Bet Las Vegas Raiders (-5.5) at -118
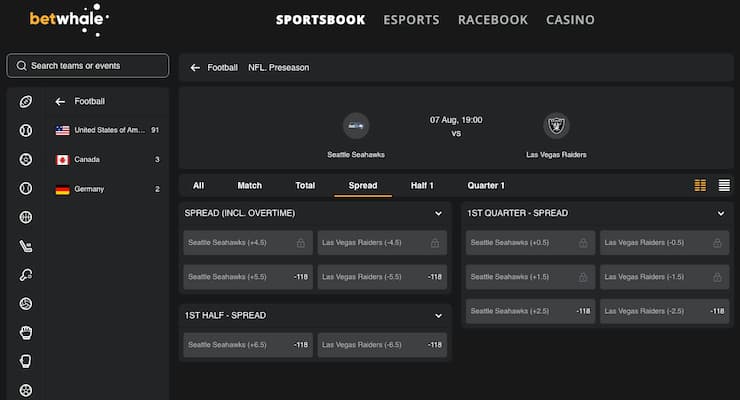Image resolution: width=740 pixels, height=400 pixels. pos(382,277)
